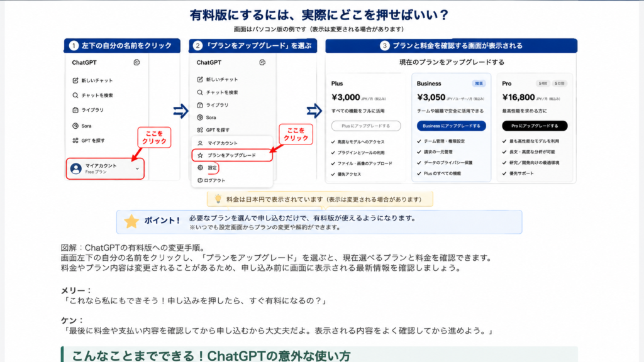Screen dimensions: 644x362
Task: Click the logout icon beside ログアウト
Action: 200,180
